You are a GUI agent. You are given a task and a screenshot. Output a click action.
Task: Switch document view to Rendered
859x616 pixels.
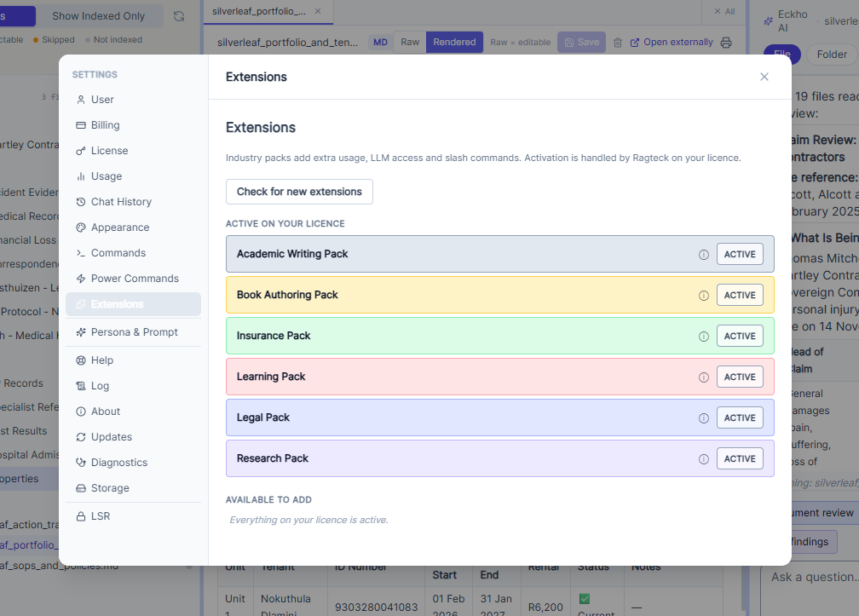[x=455, y=42]
